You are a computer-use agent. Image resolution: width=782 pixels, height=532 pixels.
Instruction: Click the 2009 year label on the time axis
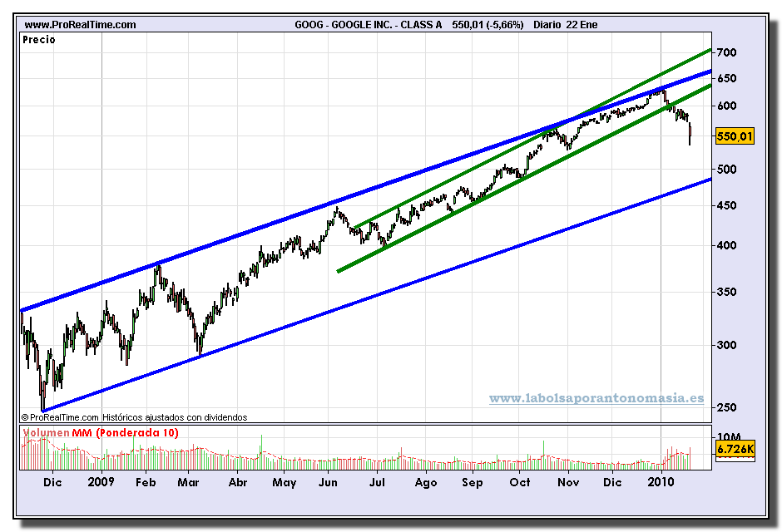pos(101,481)
